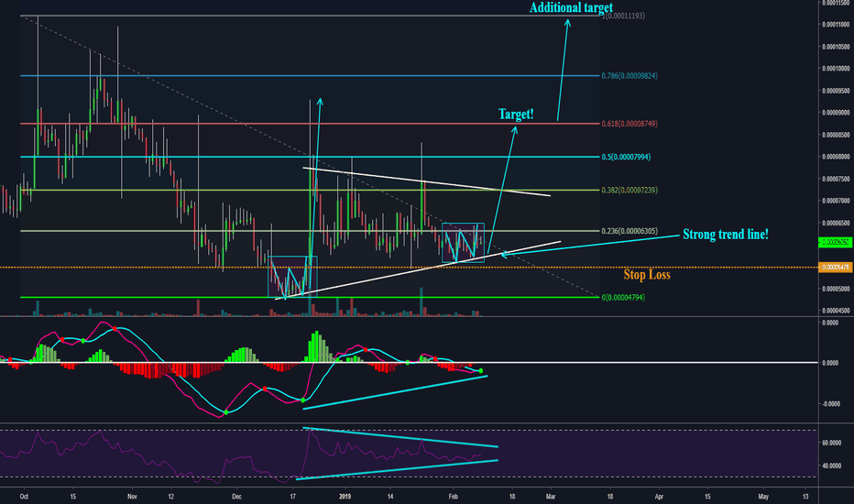Click 0.00007000 on the price axis
The image size is (854, 504).
point(836,201)
